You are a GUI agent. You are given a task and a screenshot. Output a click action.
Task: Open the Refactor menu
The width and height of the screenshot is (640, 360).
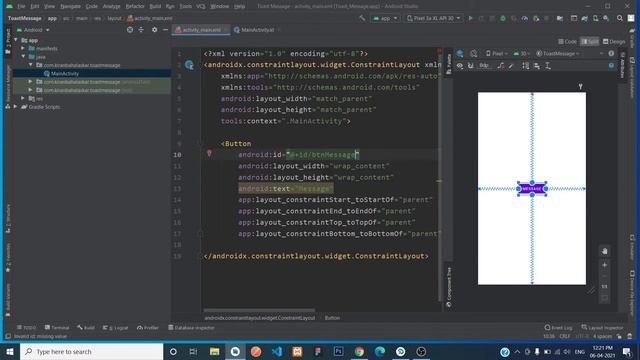click(x=135, y=6)
